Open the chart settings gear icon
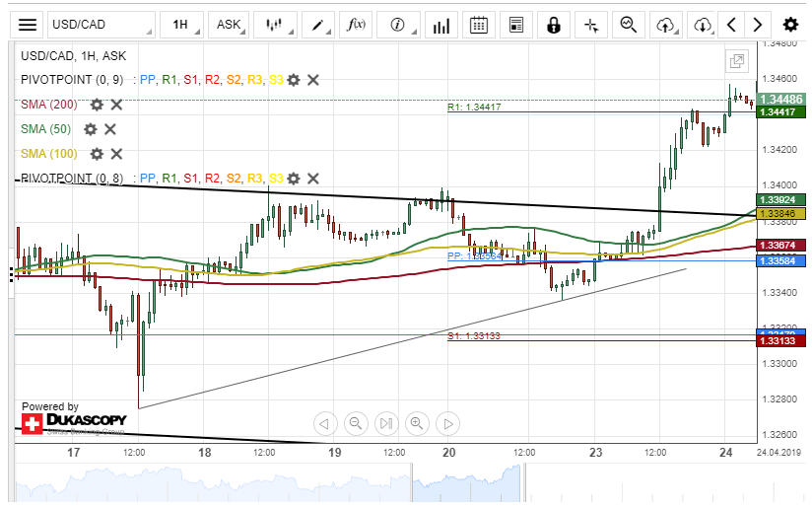812x507 pixels. (790, 25)
